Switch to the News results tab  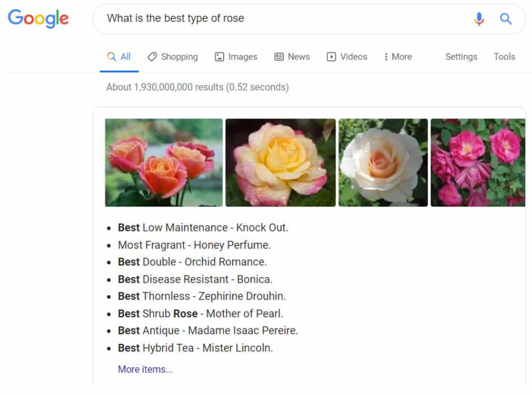[x=292, y=57]
